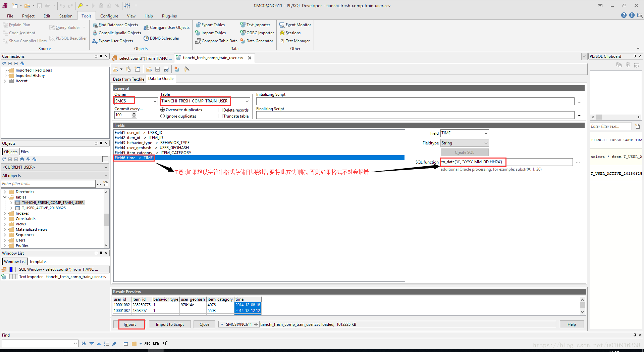Viewport: 644px width, 352px height.
Task: Click the log on key icon
Action: pyautogui.click(x=80, y=6)
